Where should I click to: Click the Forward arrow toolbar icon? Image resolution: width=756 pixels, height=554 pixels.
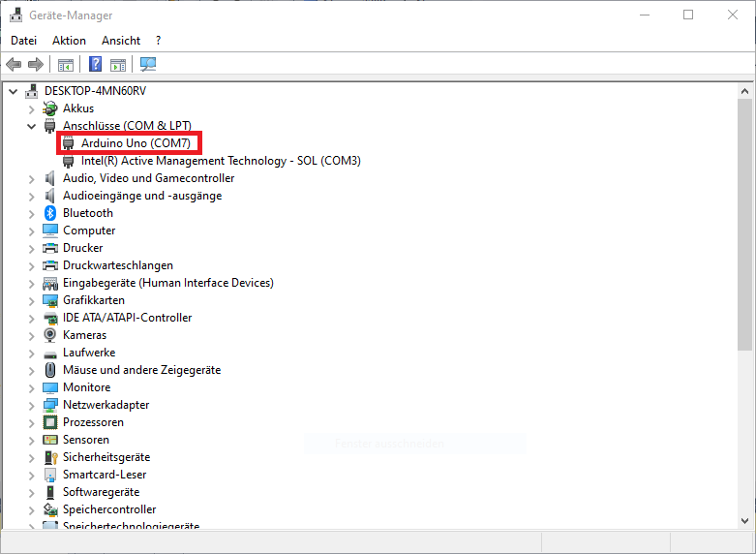pyautogui.click(x=36, y=64)
